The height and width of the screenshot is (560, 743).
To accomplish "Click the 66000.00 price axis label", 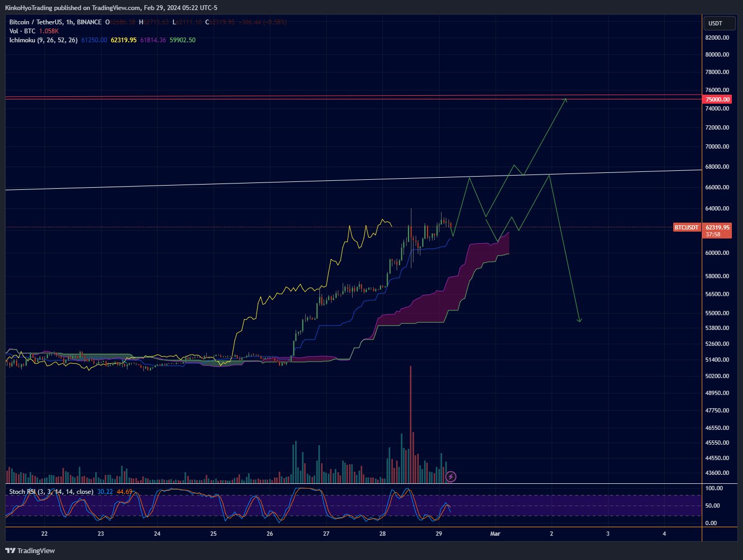I will pyautogui.click(x=718, y=187).
